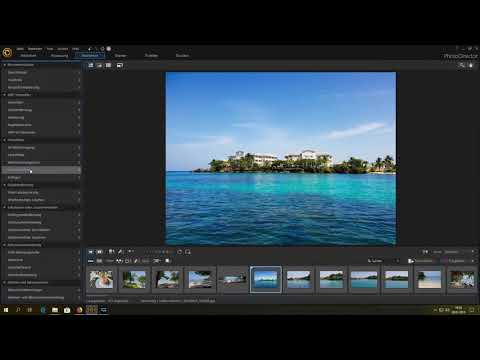Select the zoom magnifier tool at top right
The height and width of the screenshot is (360, 480).
point(462,65)
